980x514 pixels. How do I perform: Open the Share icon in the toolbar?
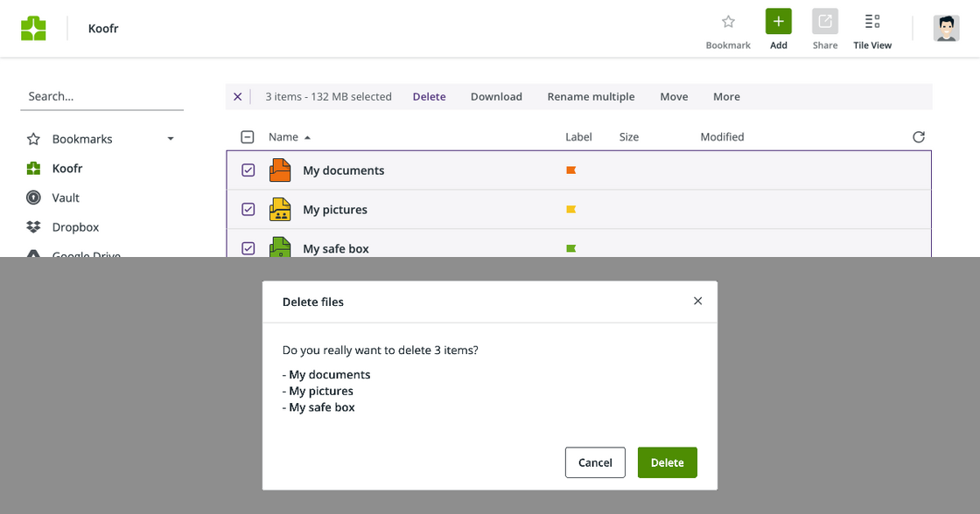click(x=825, y=21)
